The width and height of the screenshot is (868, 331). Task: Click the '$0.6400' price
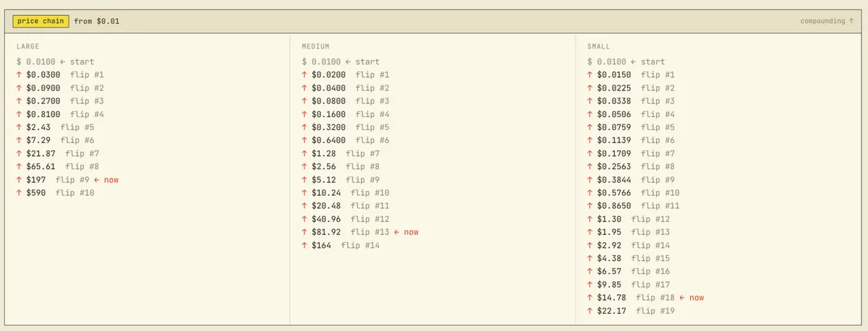tap(328, 140)
